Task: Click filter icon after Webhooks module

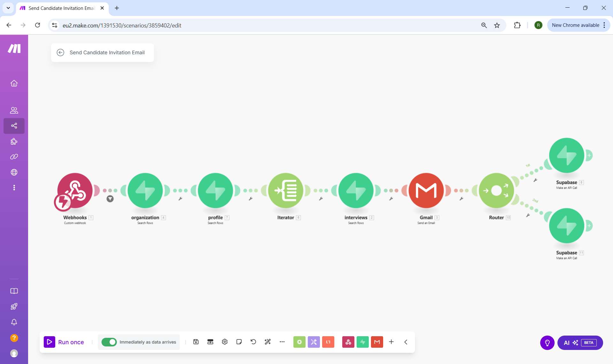Action: point(110,199)
